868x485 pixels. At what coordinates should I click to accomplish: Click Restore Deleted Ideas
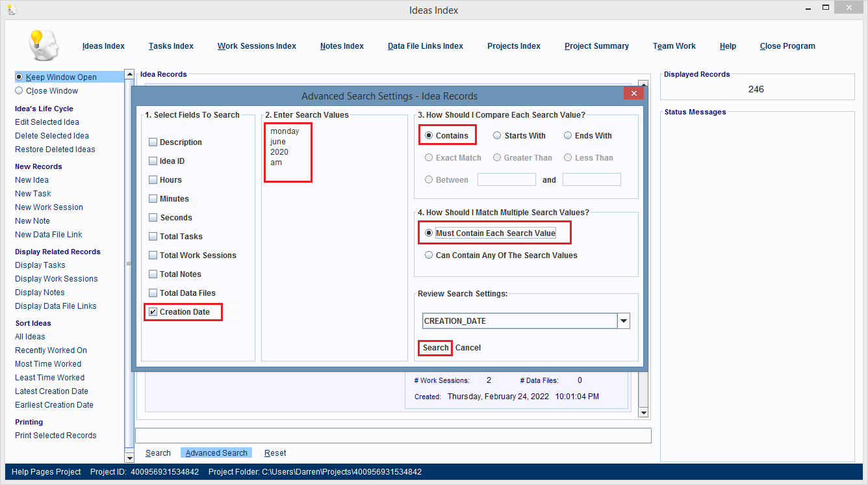click(x=55, y=150)
